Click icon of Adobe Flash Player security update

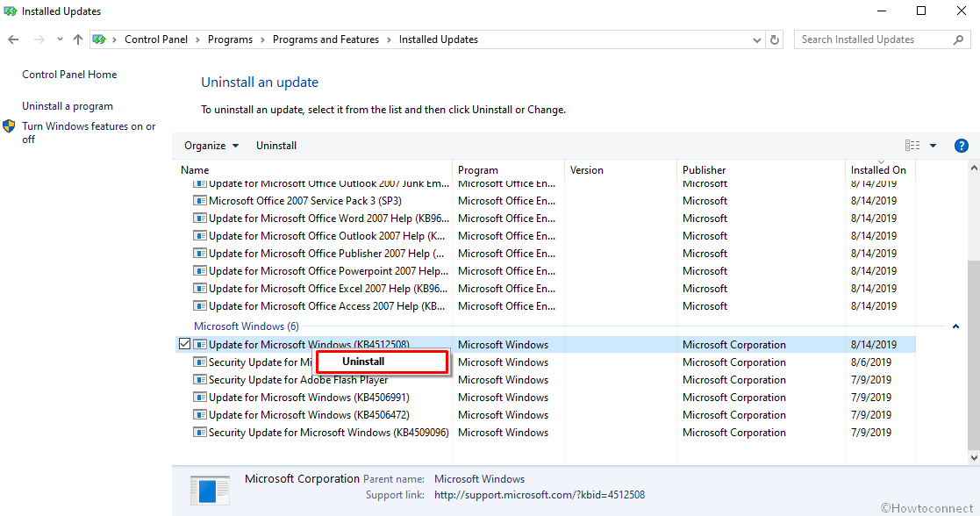coord(200,380)
